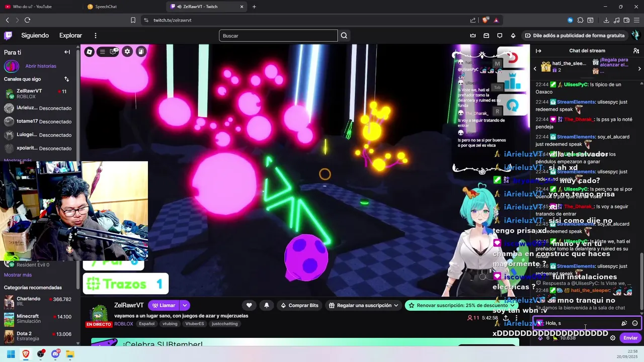
Task: Open the Minecraft recommended category
Action: 38,319
